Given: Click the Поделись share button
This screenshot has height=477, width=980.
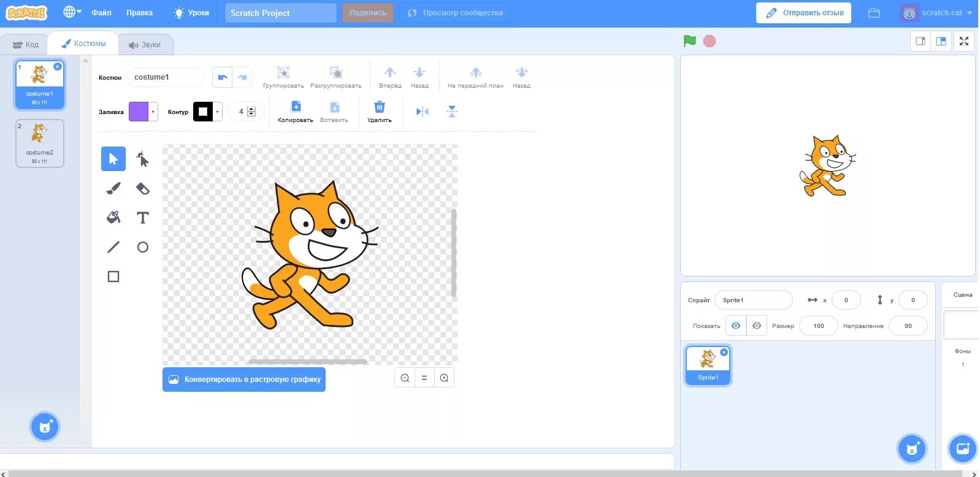Looking at the screenshot, I should click(x=368, y=13).
